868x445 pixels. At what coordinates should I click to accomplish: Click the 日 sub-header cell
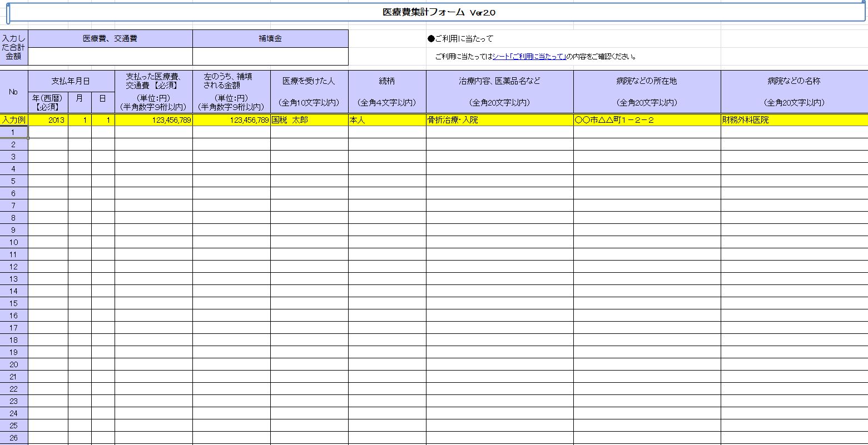[103, 102]
